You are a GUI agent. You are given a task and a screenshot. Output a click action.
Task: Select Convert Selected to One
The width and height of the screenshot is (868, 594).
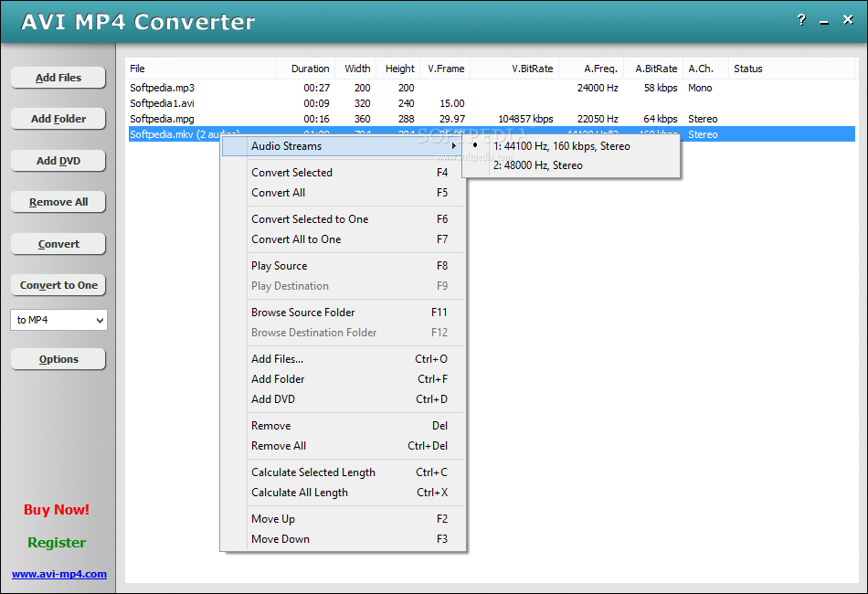coord(344,219)
